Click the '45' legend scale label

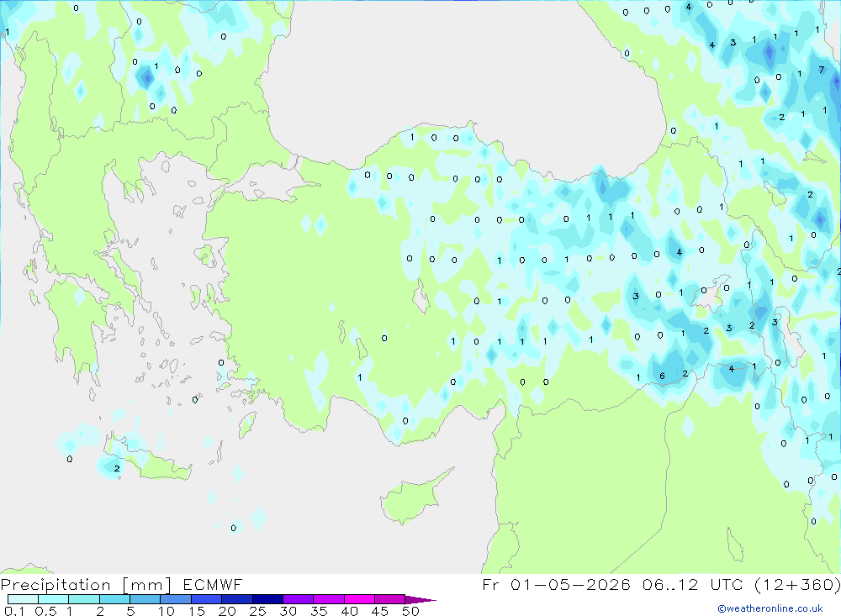(x=380, y=611)
